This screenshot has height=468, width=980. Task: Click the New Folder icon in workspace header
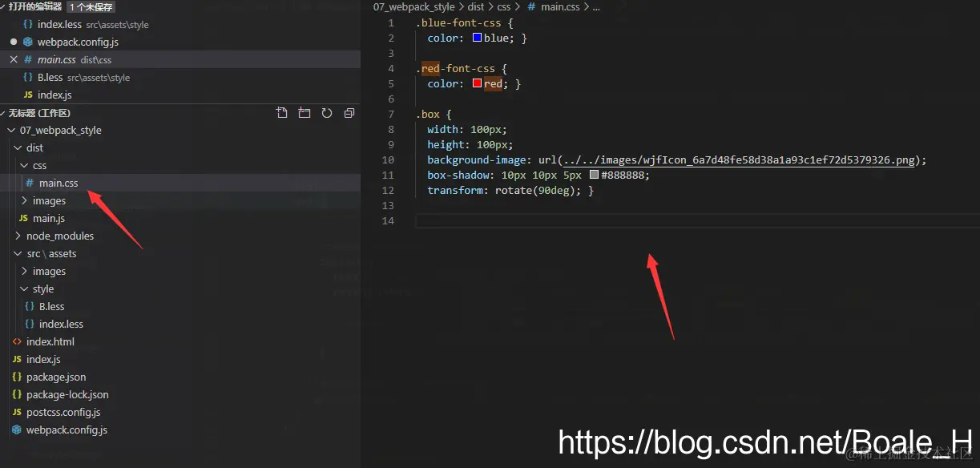click(x=304, y=113)
